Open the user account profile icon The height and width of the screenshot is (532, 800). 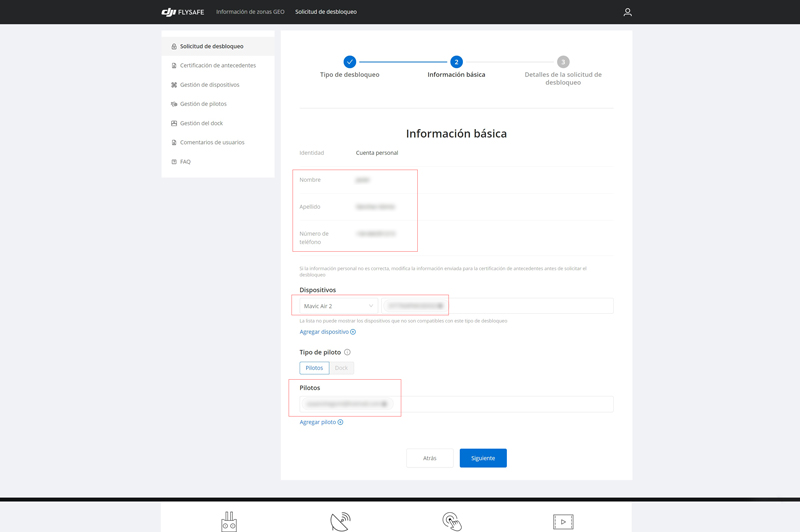627,12
